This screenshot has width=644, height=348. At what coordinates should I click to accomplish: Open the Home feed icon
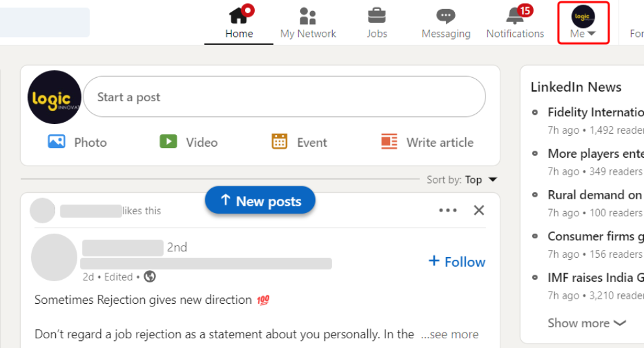(238, 16)
